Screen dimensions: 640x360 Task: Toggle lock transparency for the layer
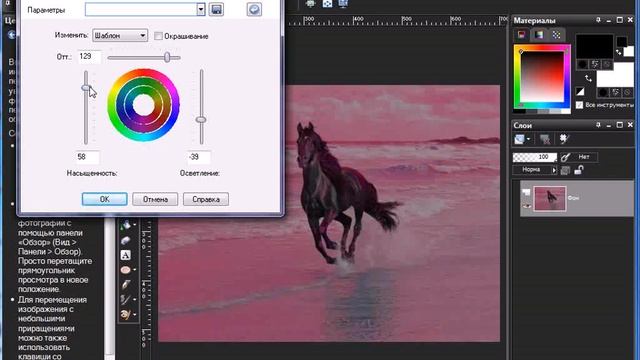pos(565,170)
